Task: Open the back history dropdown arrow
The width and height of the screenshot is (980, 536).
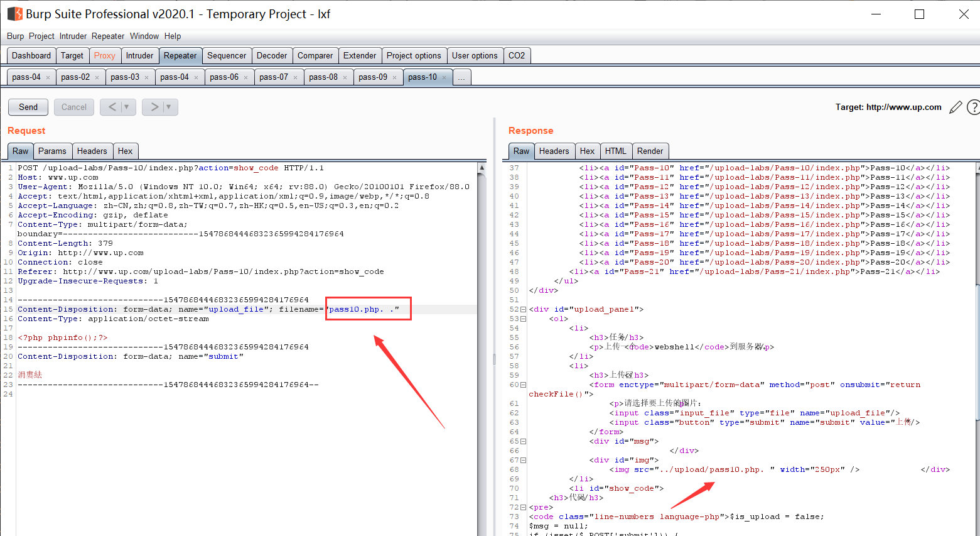Action: (x=127, y=107)
